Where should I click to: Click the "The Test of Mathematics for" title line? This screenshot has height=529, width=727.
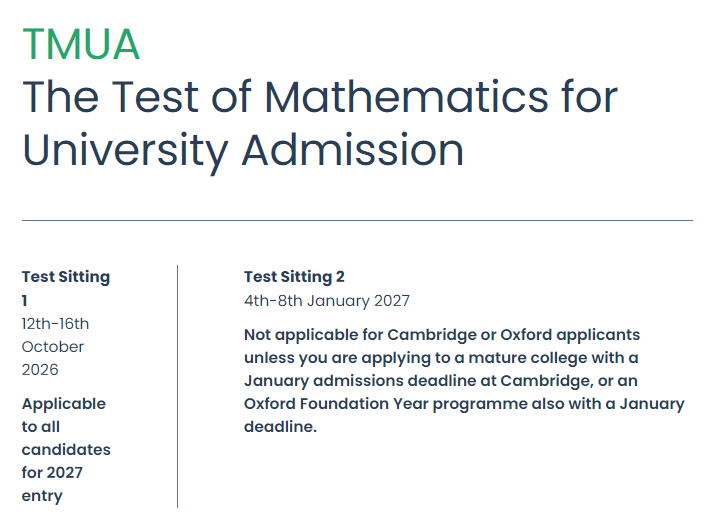(320, 97)
